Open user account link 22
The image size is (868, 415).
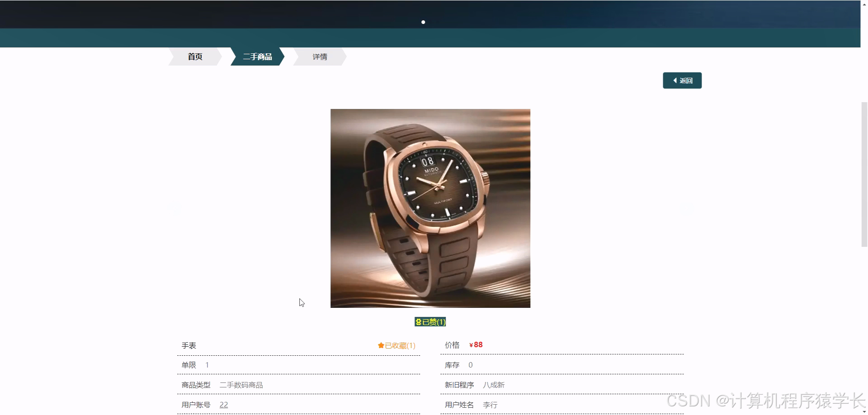pyautogui.click(x=224, y=405)
